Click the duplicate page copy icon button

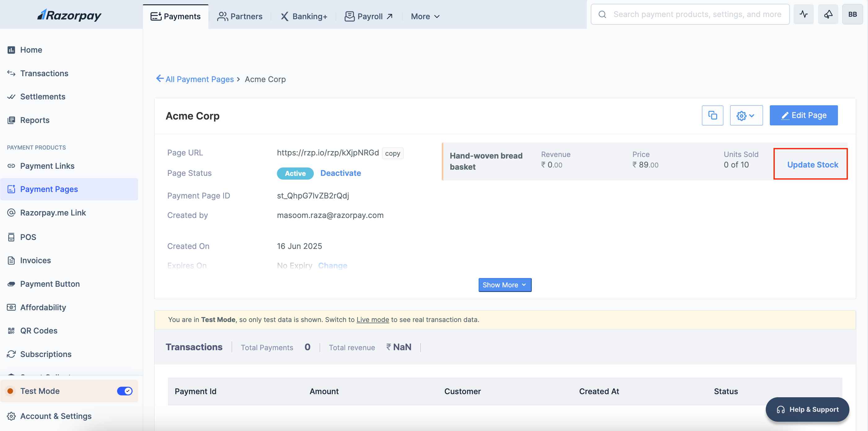point(712,115)
